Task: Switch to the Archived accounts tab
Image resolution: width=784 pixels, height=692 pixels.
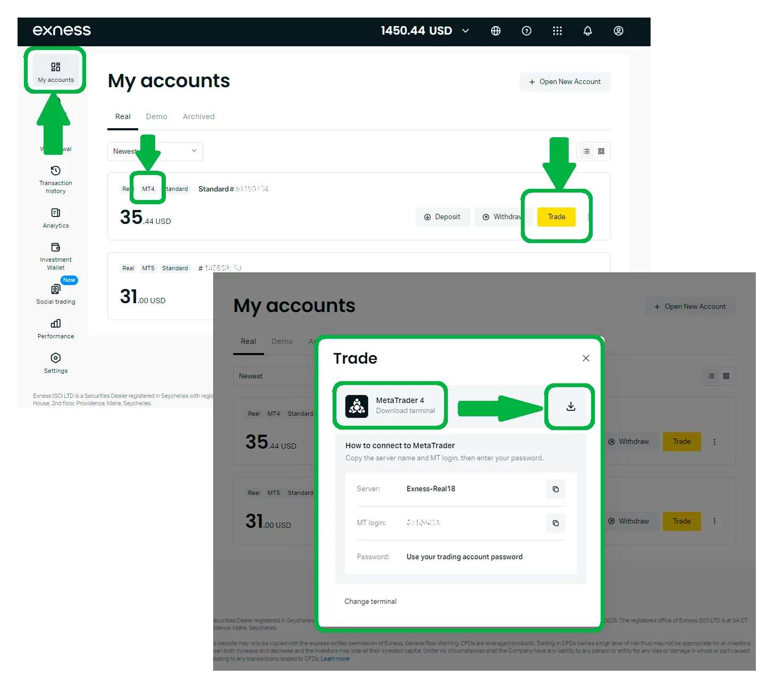Action: pyautogui.click(x=198, y=116)
